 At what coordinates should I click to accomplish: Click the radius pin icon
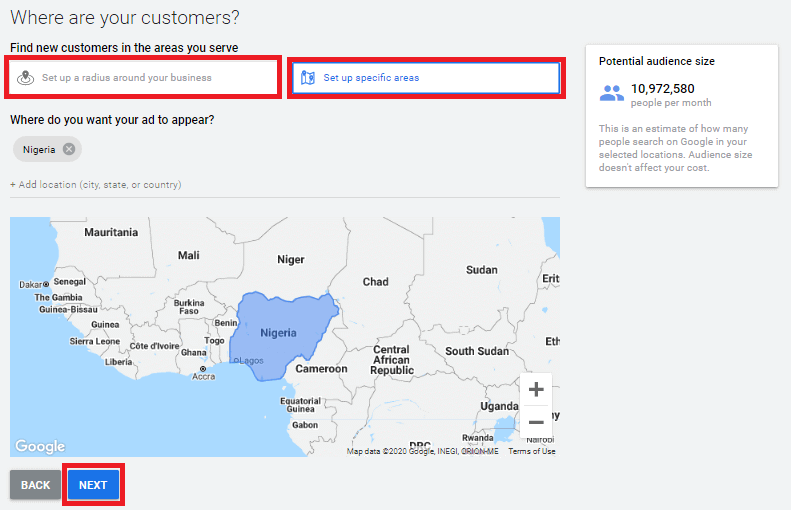tap(27, 77)
